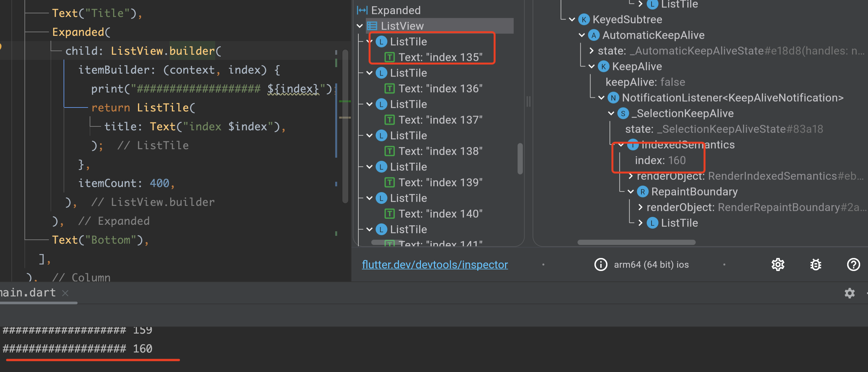Viewport: 868px width, 372px height.
Task: Select the ListView row in the widget tree
Action: click(440, 26)
